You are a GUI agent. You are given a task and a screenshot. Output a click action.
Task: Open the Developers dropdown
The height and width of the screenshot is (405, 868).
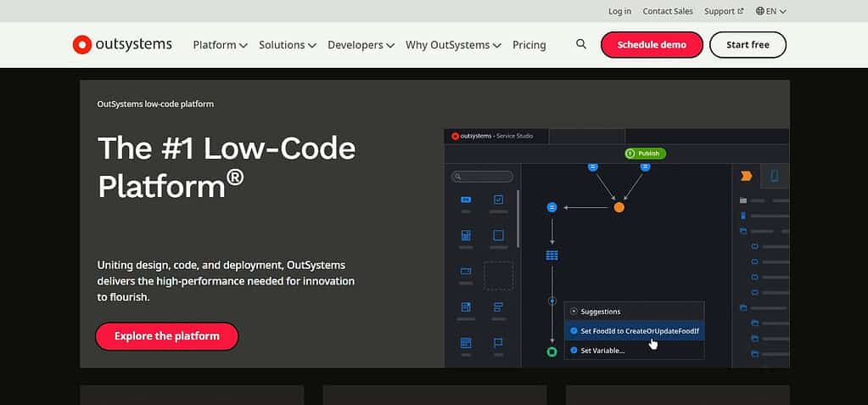coord(361,45)
